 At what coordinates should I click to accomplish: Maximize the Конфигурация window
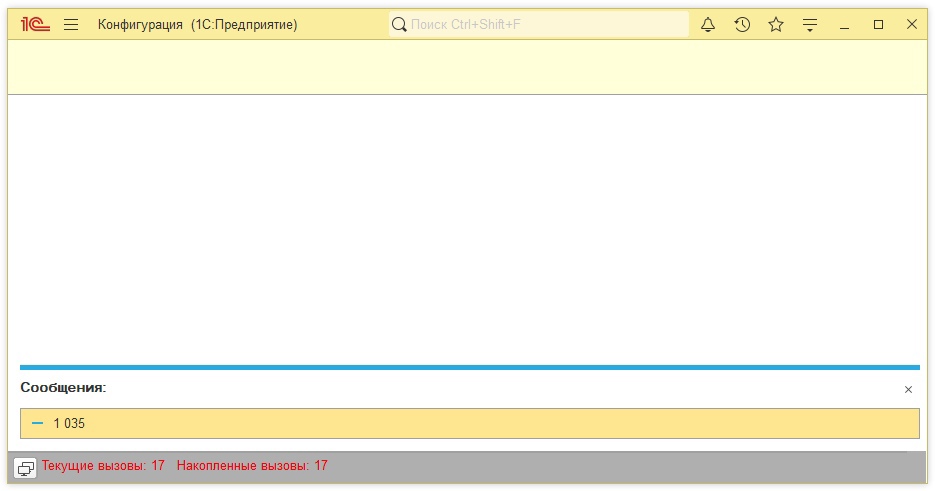[x=878, y=24]
